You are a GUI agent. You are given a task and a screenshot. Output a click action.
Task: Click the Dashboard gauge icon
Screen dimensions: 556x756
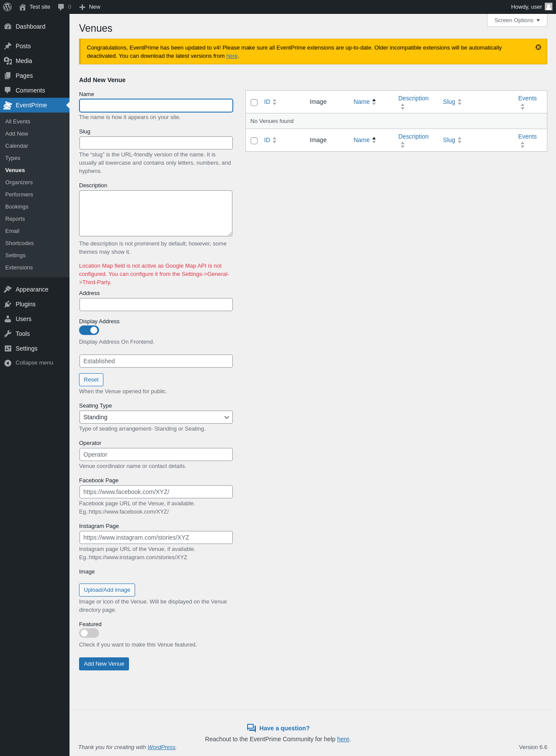[8, 27]
